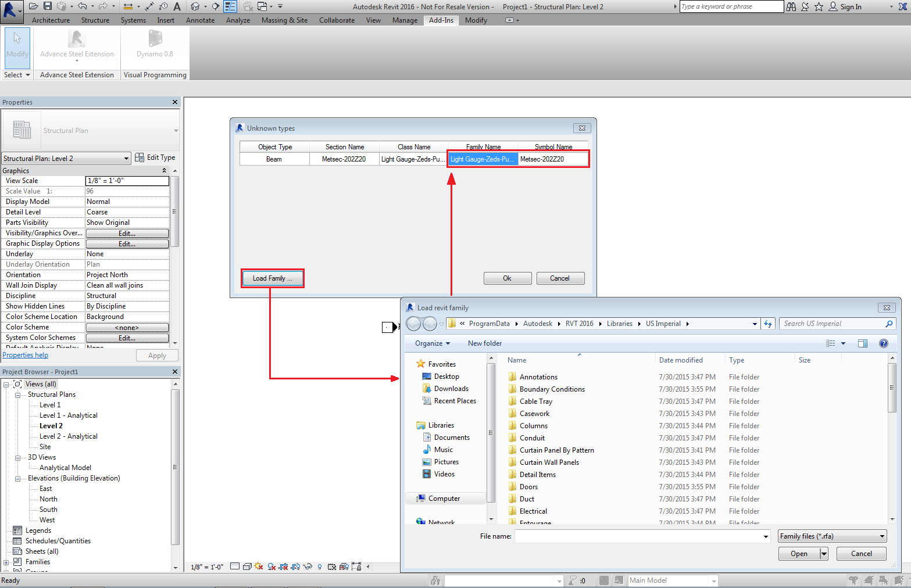Click Ok in Unknown types dialog
The height and width of the screenshot is (588, 911).
(508, 278)
